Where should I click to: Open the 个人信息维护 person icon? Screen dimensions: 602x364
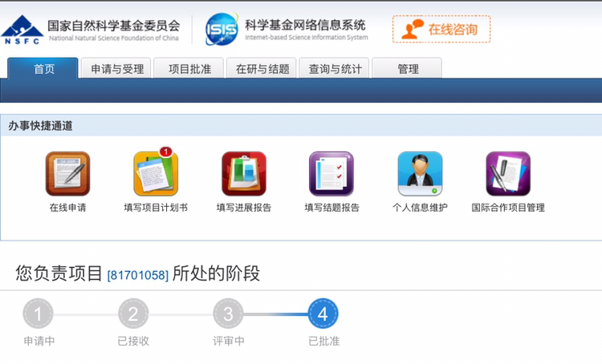tap(420, 174)
